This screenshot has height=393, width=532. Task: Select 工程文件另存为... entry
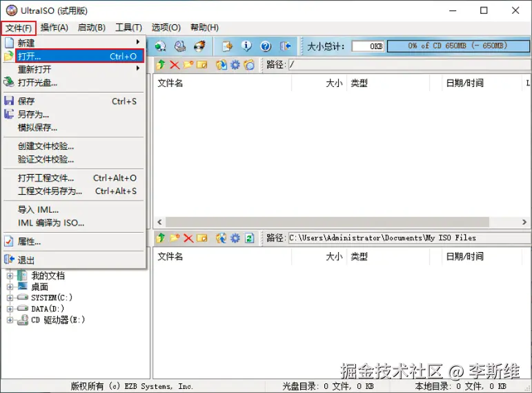pyautogui.click(x=74, y=191)
